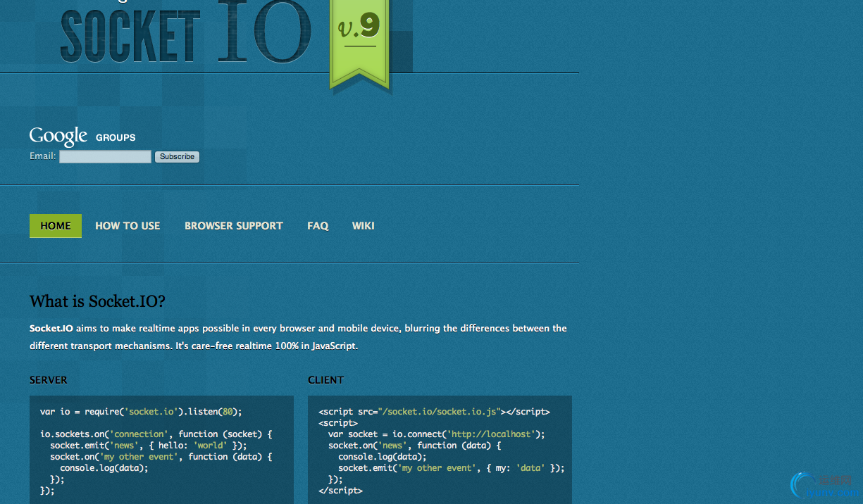Open the HOW TO USE page
The width and height of the screenshot is (863, 504).
point(128,226)
